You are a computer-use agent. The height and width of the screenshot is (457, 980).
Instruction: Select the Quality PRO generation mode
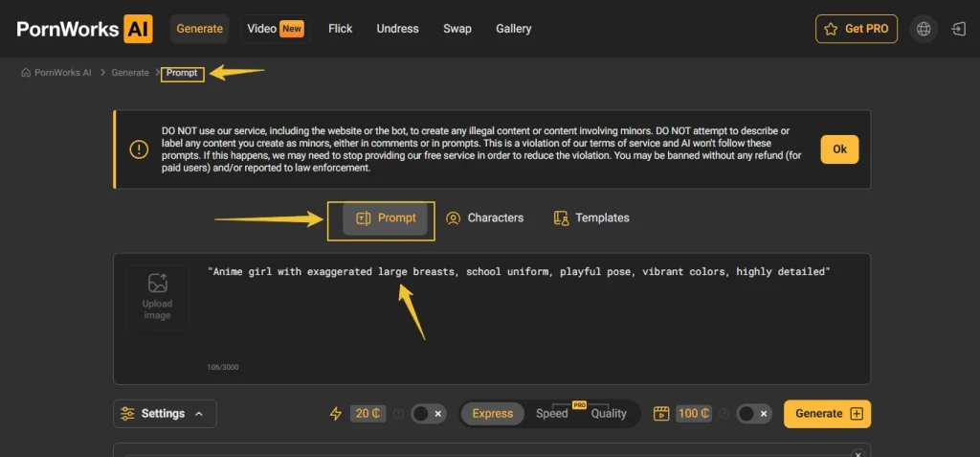[x=609, y=414]
